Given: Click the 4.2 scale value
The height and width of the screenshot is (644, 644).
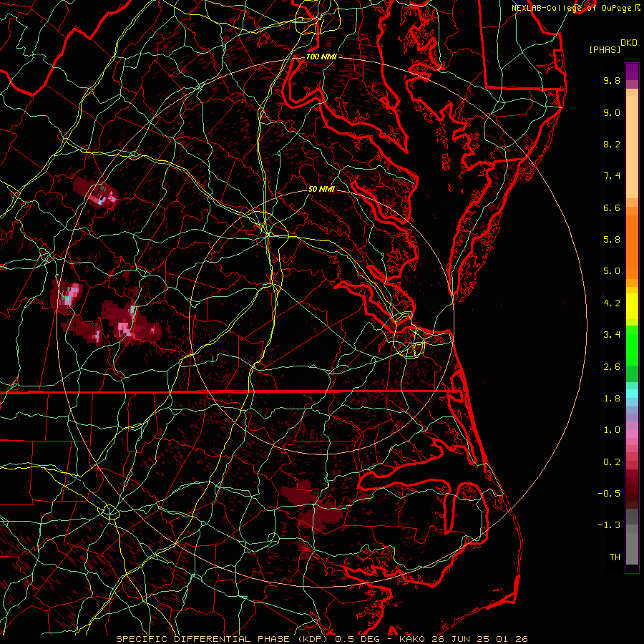Looking at the screenshot, I should pos(612,303).
